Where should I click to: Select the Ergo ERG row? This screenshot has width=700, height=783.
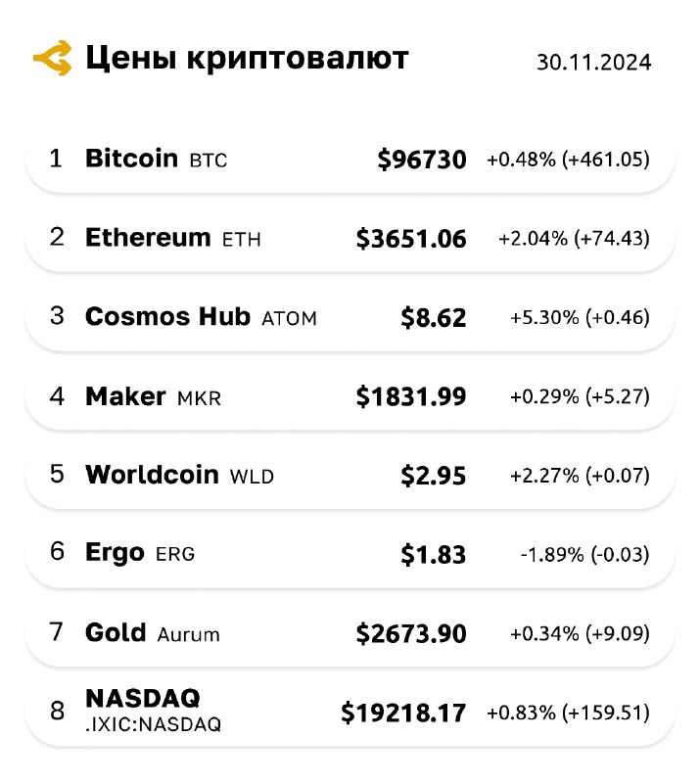coord(350,554)
